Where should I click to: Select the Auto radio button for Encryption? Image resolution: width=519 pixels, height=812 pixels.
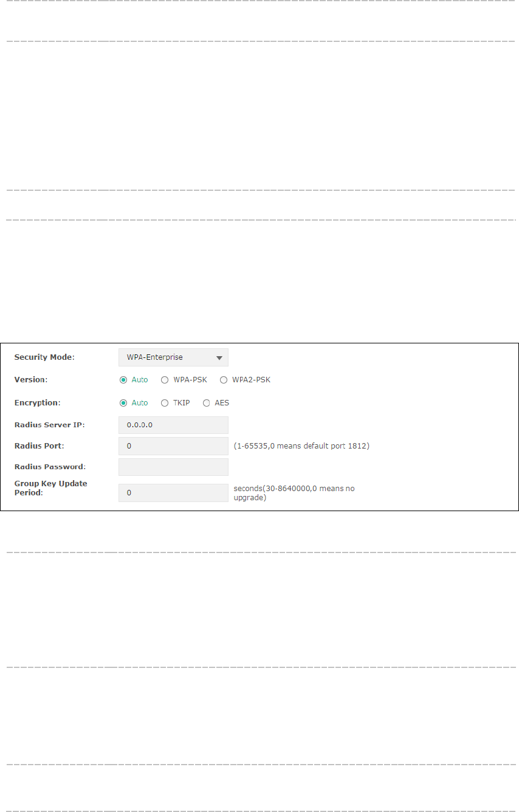(123, 402)
